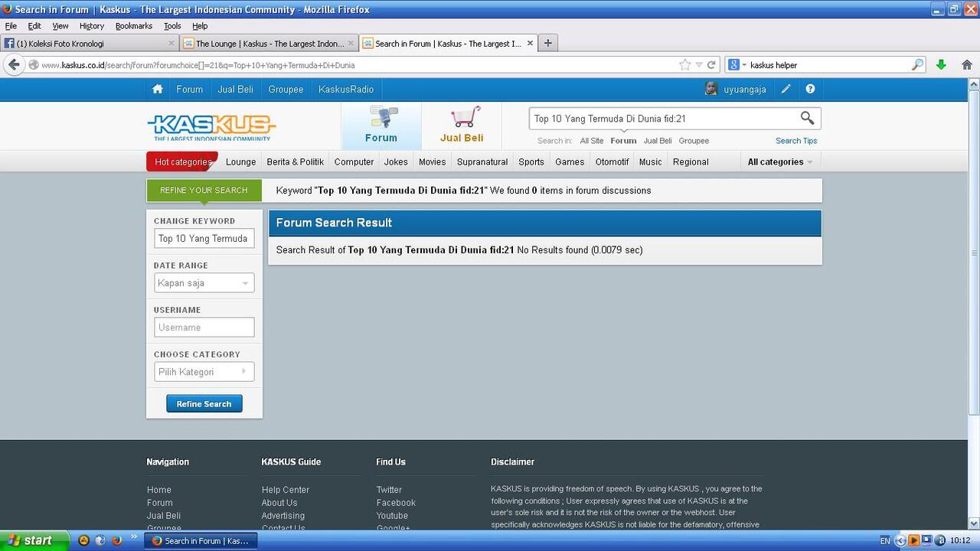Open search engine selector dropdown arrow

coord(744,65)
